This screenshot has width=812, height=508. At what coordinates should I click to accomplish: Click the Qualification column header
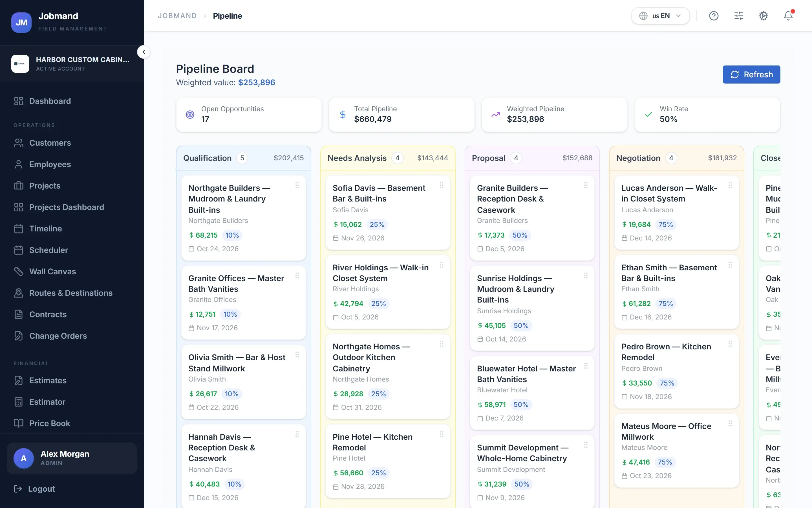coord(243,158)
